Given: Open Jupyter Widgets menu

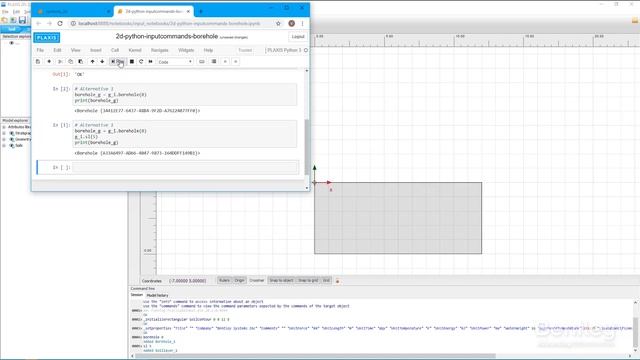Looking at the screenshot, I should point(186,50).
